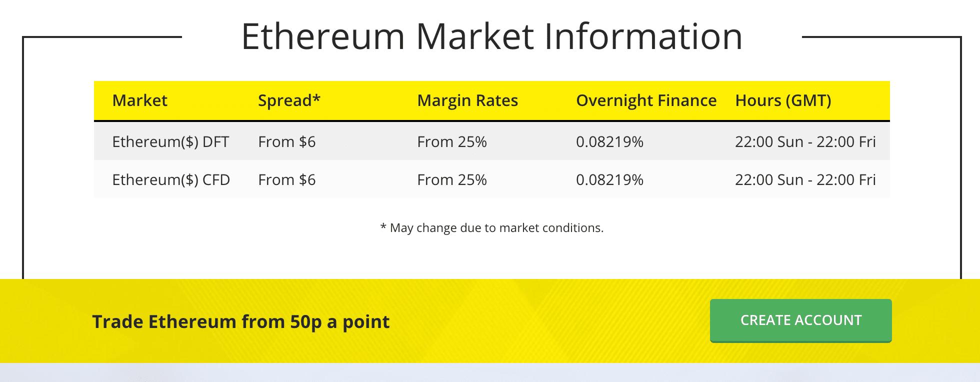Select the Spread* column header
The image size is (980, 382).
click(x=289, y=100)
